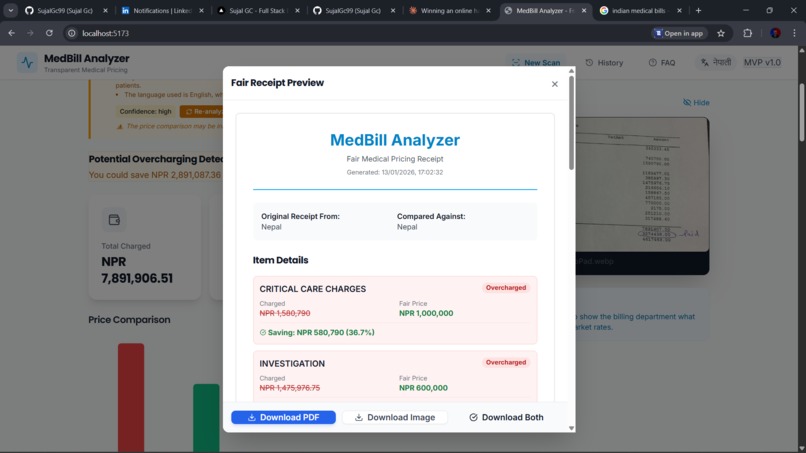This screenshot has width=806, height=453.
Task: Click the wallet icon above Total Charged
Action: click(x=114, y=220)
